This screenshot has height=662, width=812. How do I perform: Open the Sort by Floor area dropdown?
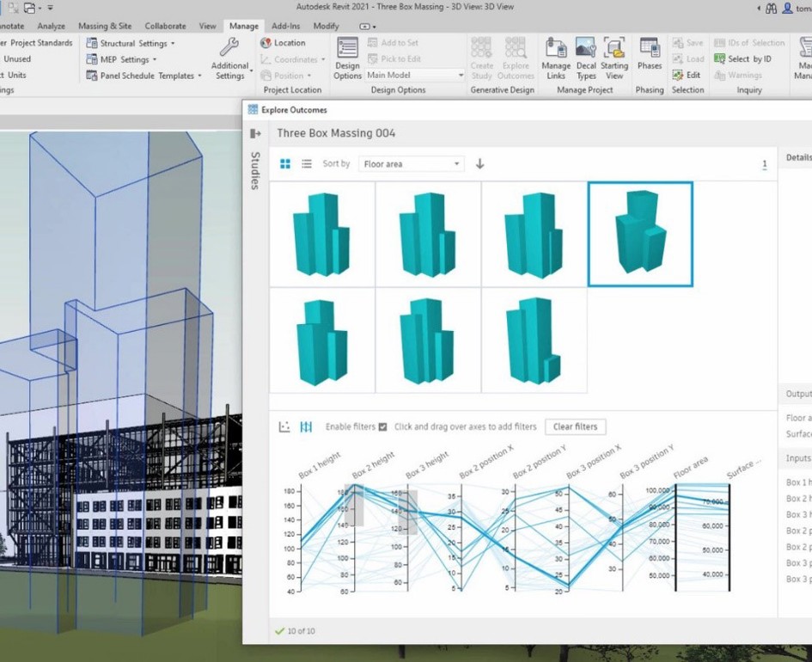coord(411,163)
